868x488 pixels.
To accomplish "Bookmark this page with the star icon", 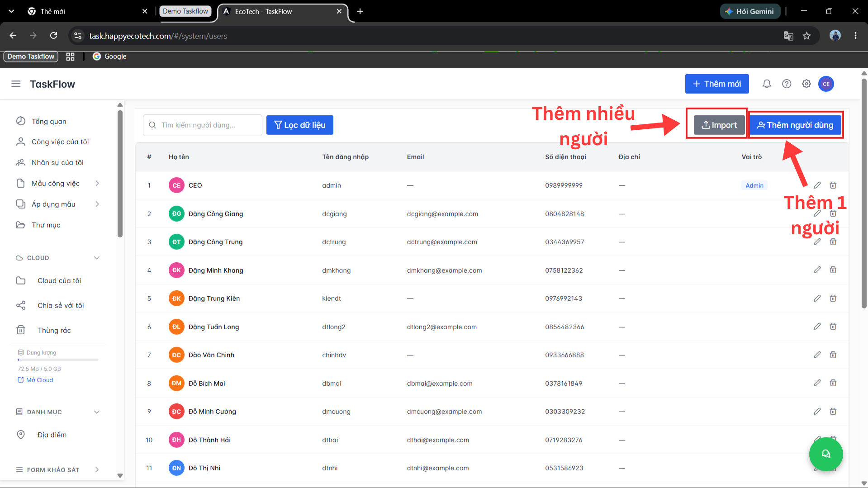I will (806, 36).
